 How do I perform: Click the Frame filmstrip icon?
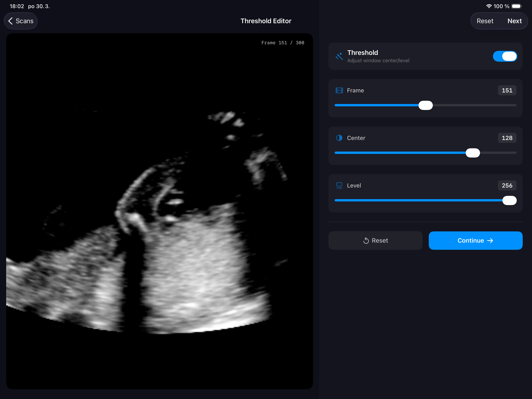pyautogui.click(x=339, y=90)
